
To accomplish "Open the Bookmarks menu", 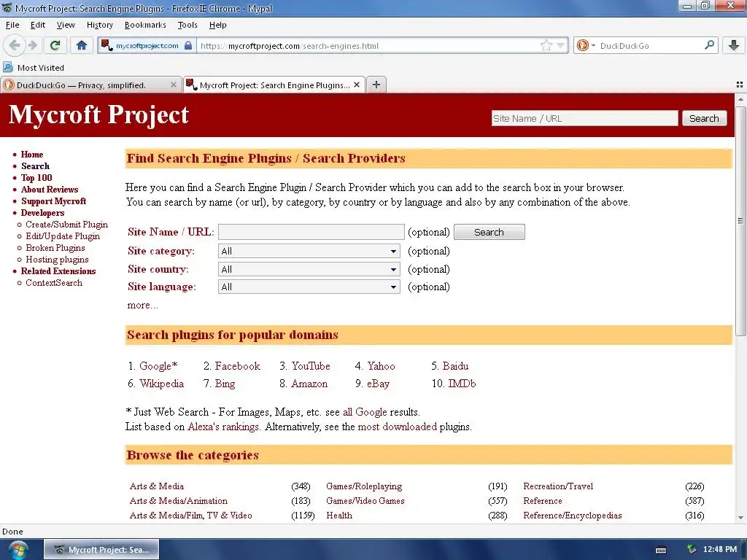I will (x=145, y=25).
